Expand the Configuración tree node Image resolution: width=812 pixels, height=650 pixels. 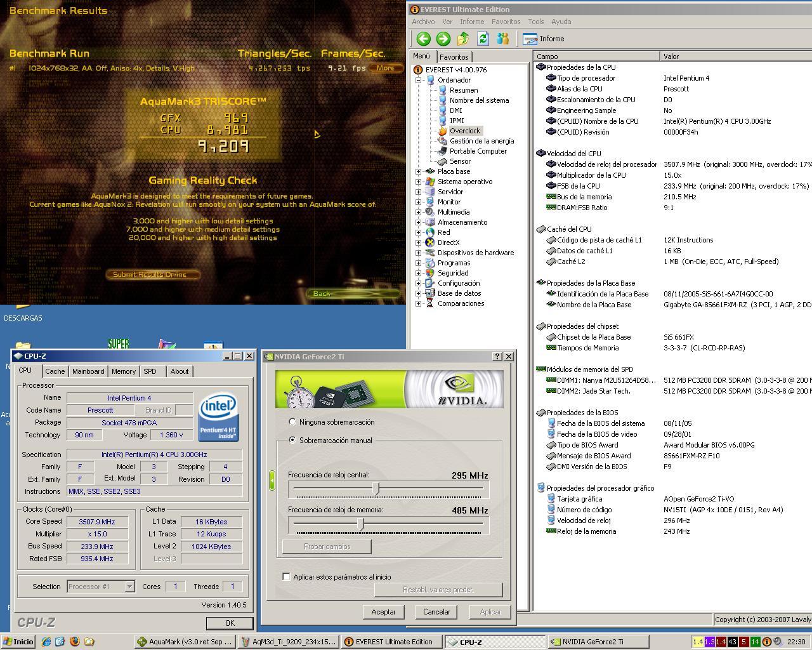pos(419,283)
